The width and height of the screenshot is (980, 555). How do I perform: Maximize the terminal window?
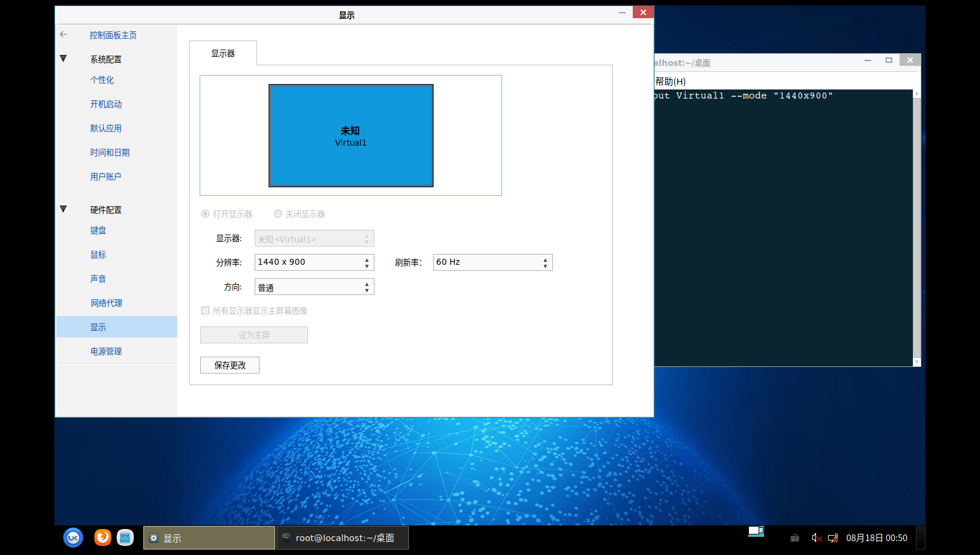(889, 60)
